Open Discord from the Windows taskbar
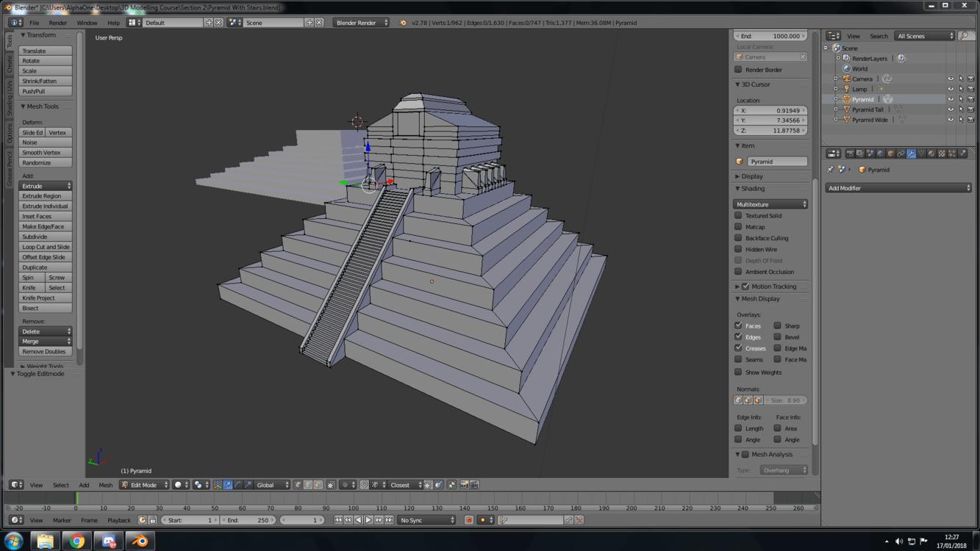Image resolution: width=980 pixels, height=551 pixels. [109, 541]
